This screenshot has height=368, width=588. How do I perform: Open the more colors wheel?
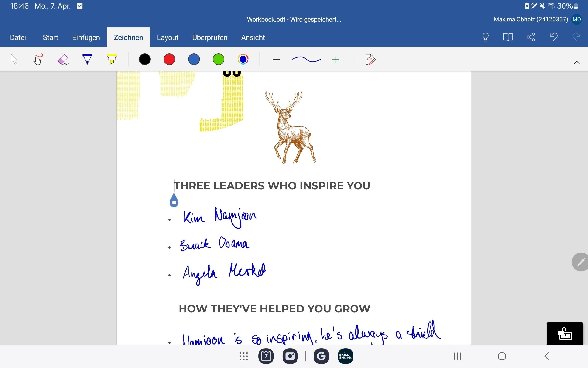(x=243, y=59)
